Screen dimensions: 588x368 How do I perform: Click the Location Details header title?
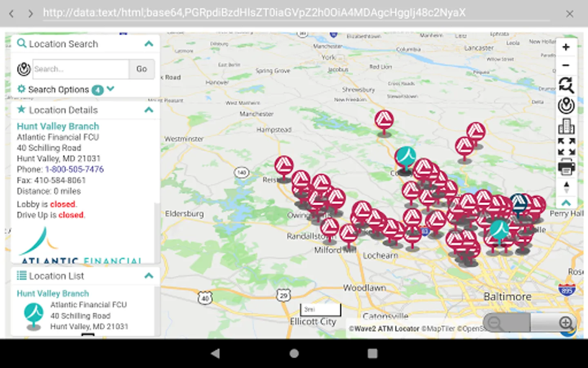tap(63, 110)
